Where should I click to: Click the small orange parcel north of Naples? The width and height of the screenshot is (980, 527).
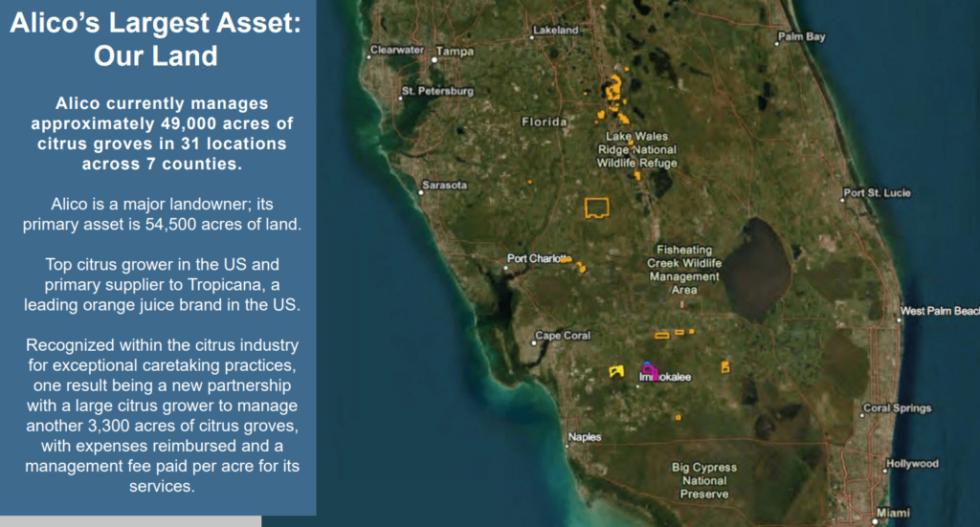click(x=679, y=417)
